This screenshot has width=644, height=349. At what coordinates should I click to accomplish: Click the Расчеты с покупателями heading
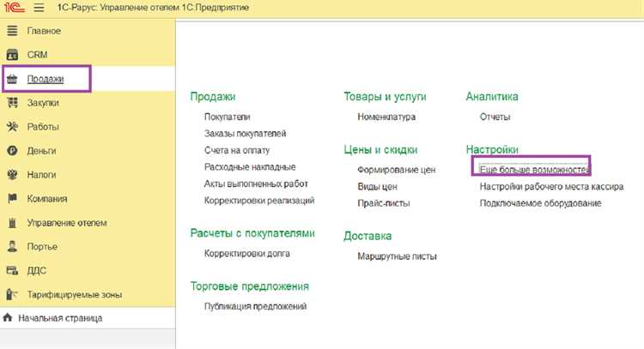click(x=252, y=233)
